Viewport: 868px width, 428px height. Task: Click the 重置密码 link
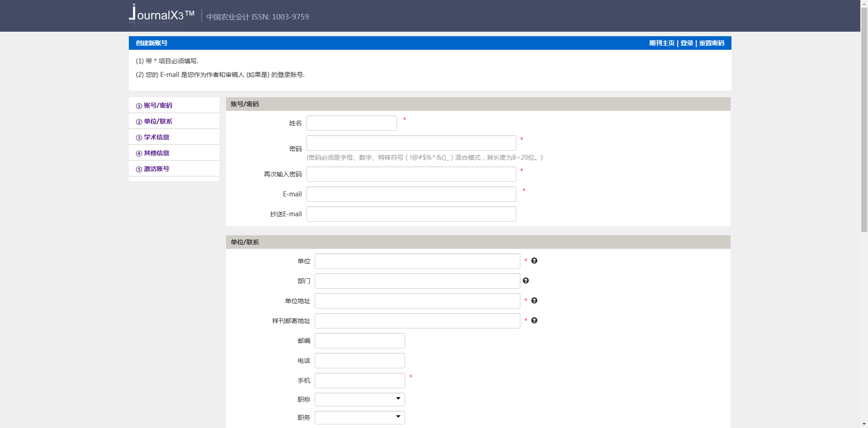pos(712,43)
